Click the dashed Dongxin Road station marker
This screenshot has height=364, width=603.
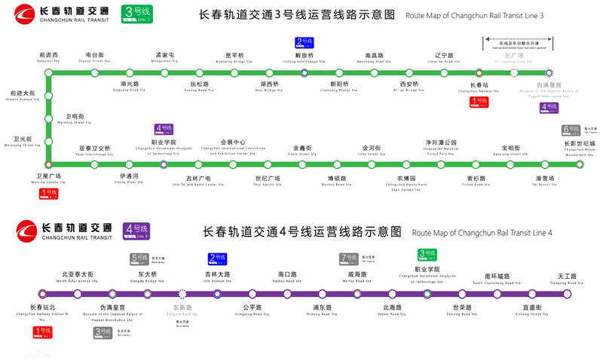(182, 294)
